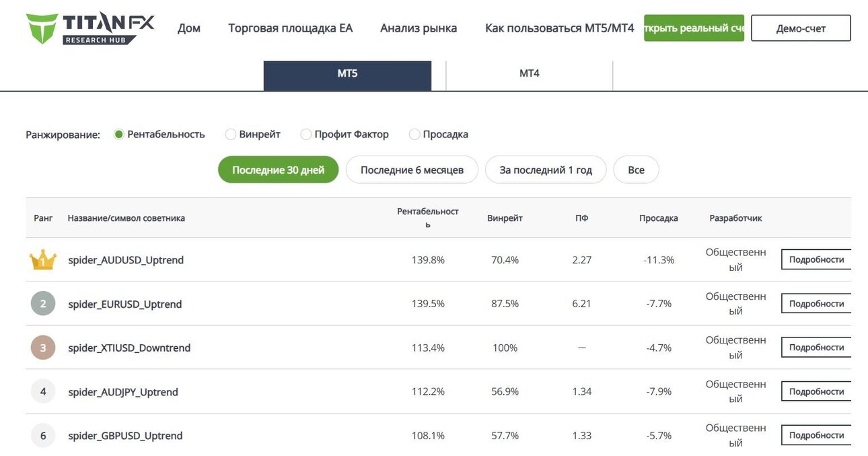Open the Дом menu item
The image size is (868, 456).
coord(189,28)
